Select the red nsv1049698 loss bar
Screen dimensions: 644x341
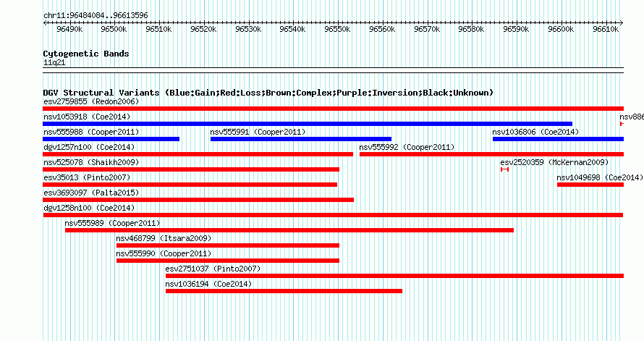tap(590, 185)
